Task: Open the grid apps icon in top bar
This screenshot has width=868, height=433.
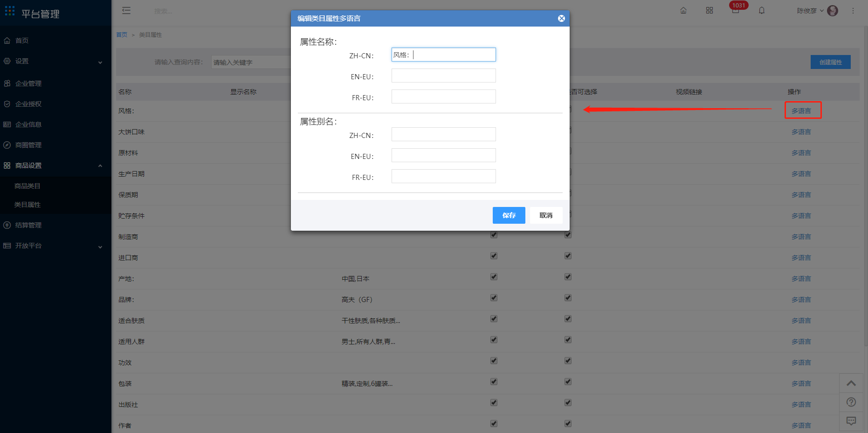Action: 710,10
